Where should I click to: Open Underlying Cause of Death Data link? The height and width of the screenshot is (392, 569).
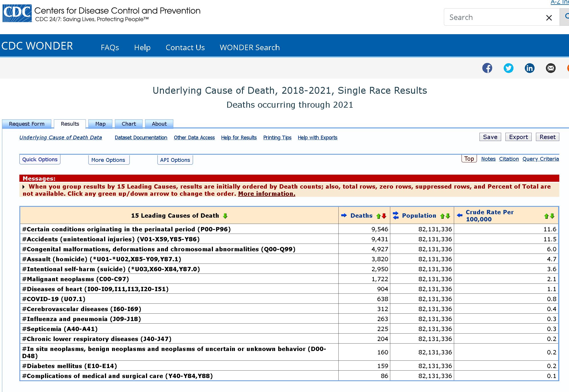[x=61, y=138]
